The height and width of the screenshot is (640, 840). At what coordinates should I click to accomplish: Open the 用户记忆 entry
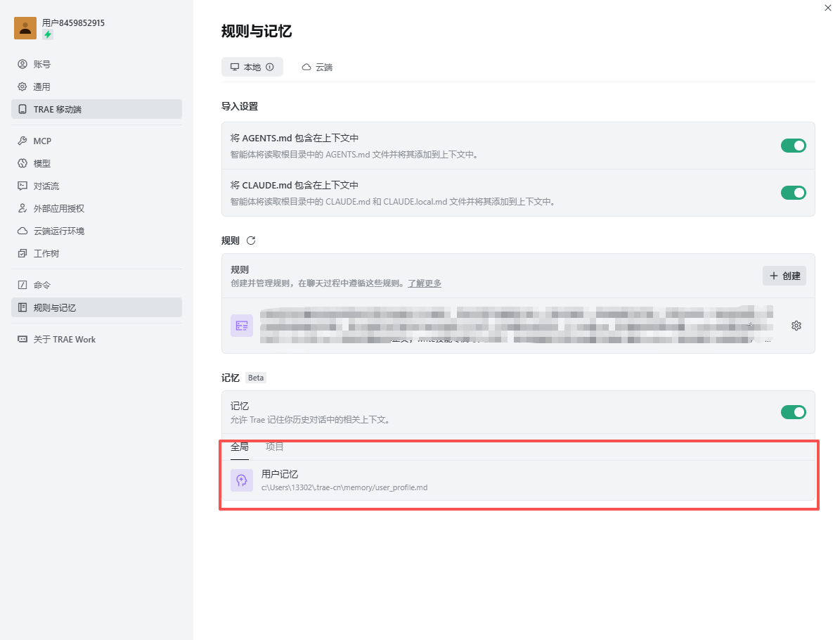point(518,480)
